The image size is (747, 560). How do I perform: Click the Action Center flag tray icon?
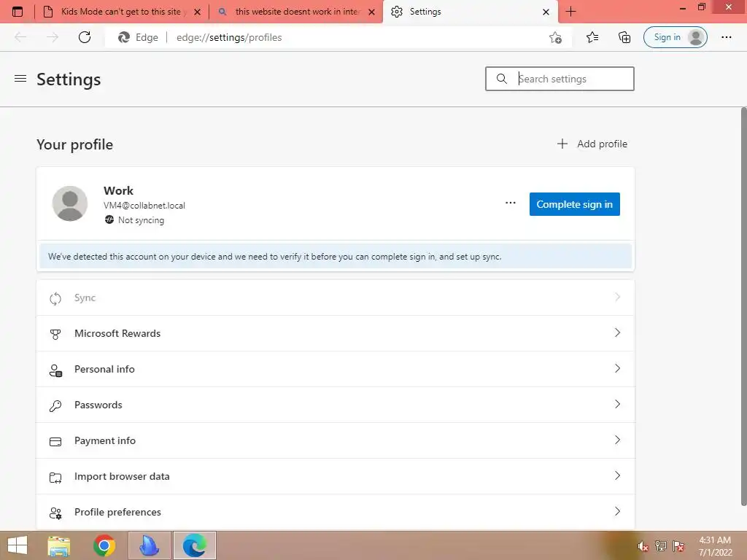click(x=678, y=545)
